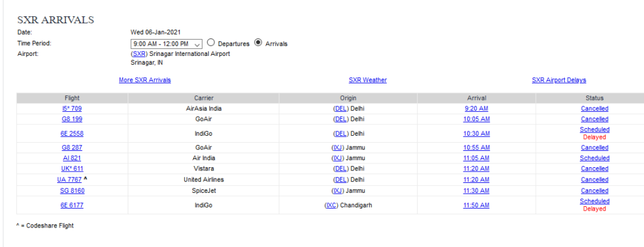Open flight SG 8160 details

pos(72,191)
